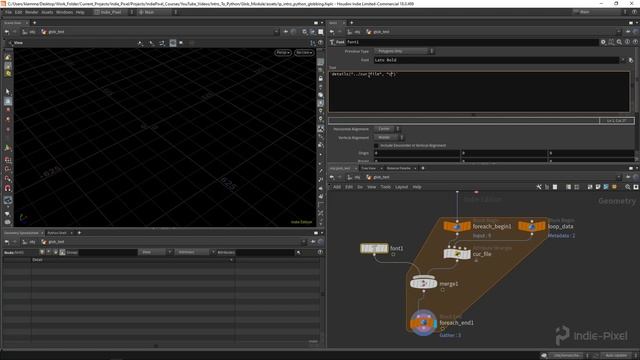Click the color palette icon in network toolbar
The height and width of the screenshot is (360, 640).
point(606,187)
